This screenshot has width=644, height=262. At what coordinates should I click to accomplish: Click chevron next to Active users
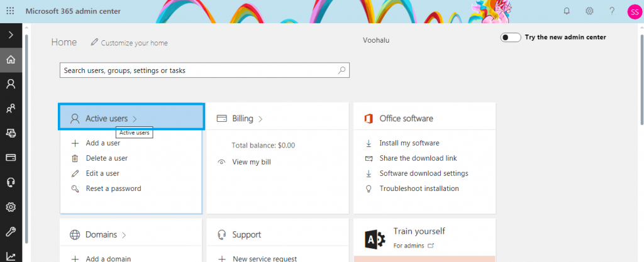click(135, 119)
